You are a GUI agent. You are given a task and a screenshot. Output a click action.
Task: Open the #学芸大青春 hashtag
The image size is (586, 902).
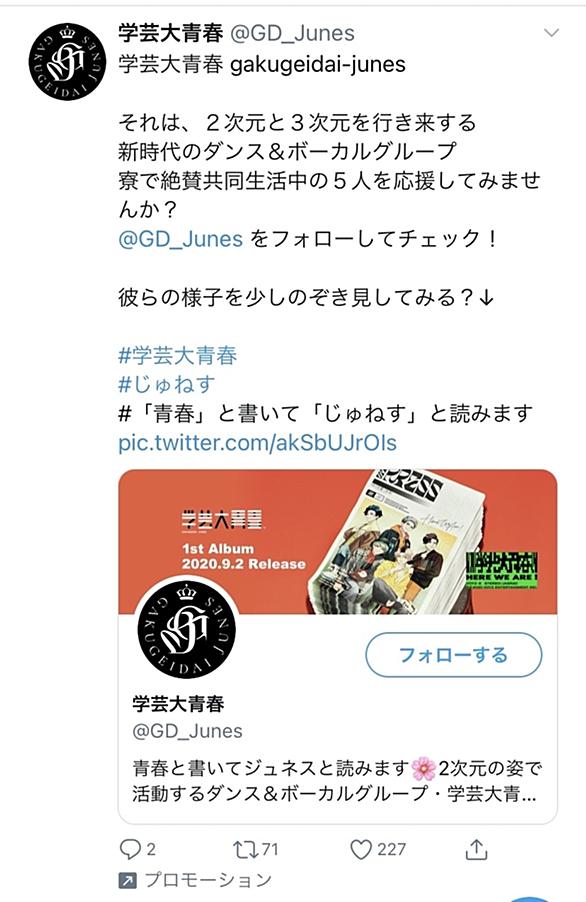click(x=178, y=356)
